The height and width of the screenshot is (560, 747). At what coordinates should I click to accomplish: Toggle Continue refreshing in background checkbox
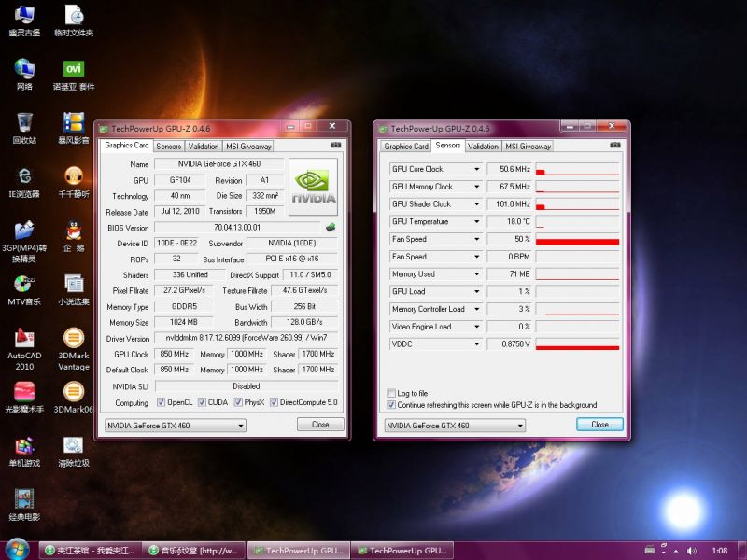pyautogui.click(x=391, y=405)
